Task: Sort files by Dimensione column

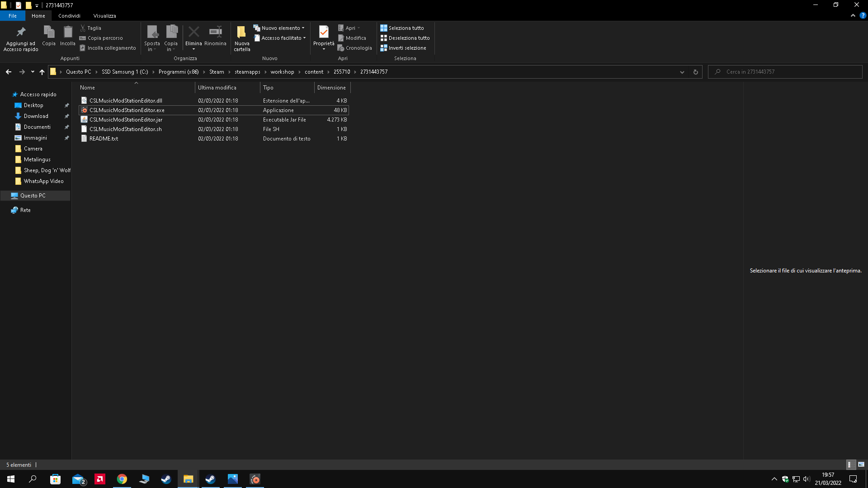Action: 332,88
